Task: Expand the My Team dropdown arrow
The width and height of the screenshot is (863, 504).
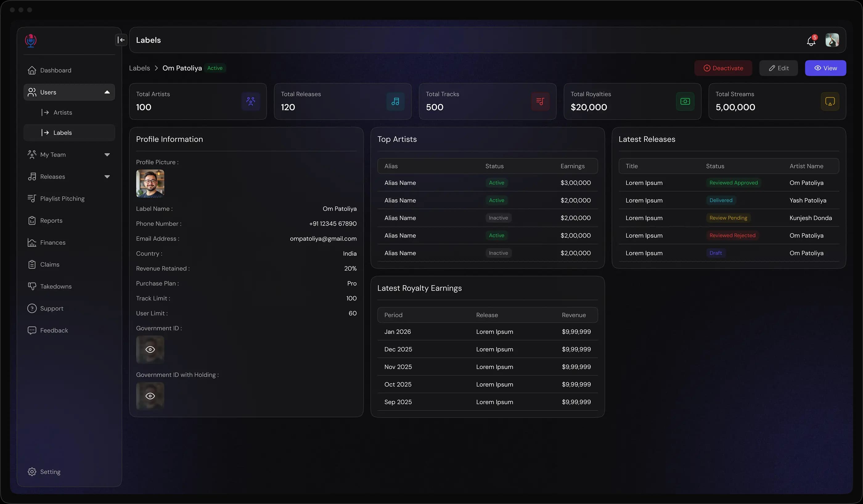Action: point(107,155)
